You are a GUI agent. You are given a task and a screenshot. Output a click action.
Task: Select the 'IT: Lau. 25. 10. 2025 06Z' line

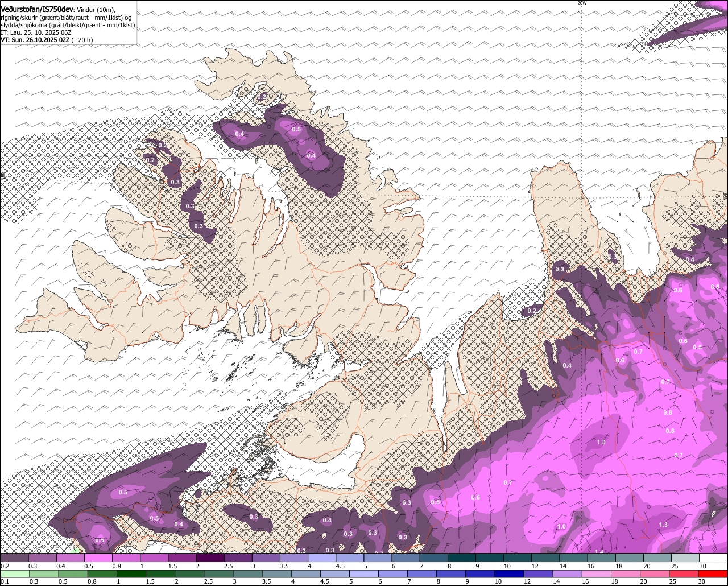coord(36,33)
